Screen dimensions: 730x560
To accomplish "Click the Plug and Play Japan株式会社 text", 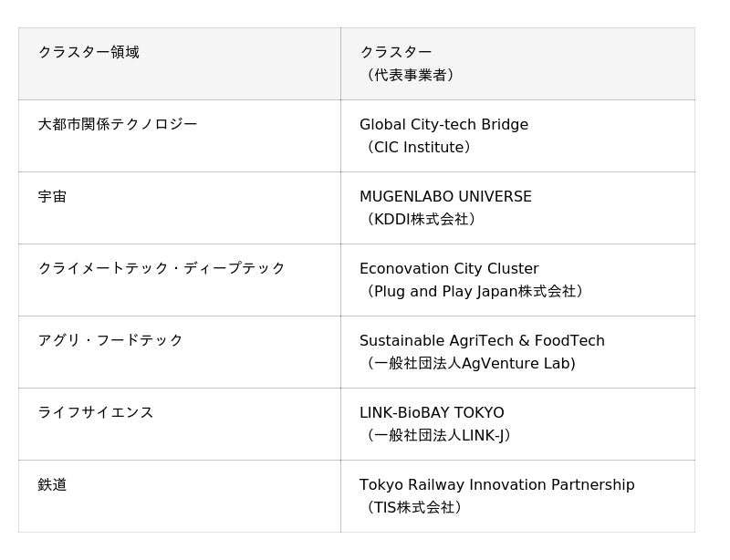I will tap(474, 292).
